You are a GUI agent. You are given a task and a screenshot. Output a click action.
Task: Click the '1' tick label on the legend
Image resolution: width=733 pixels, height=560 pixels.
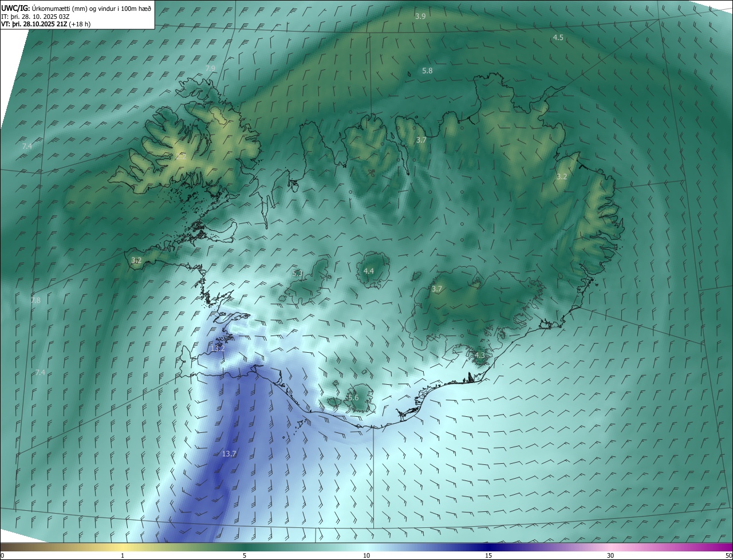point(123,555)
